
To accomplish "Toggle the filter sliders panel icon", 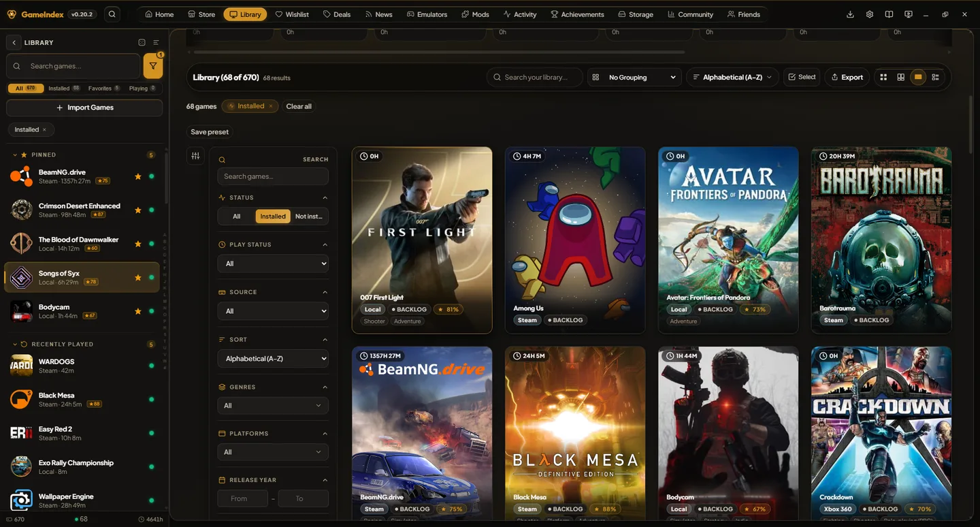I will tap(195, 156).
